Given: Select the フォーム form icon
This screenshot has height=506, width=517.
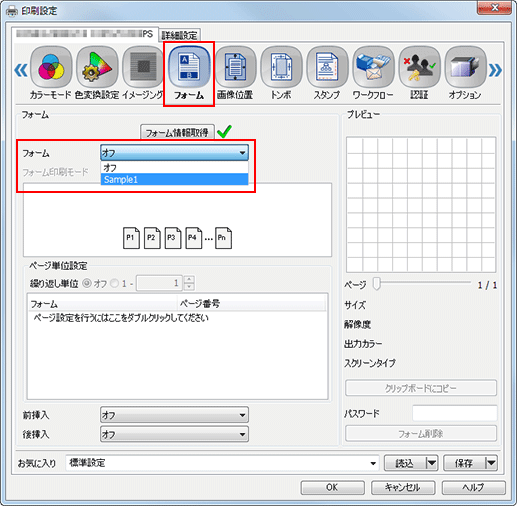Looking at the screenshot, I should point(189,73).
